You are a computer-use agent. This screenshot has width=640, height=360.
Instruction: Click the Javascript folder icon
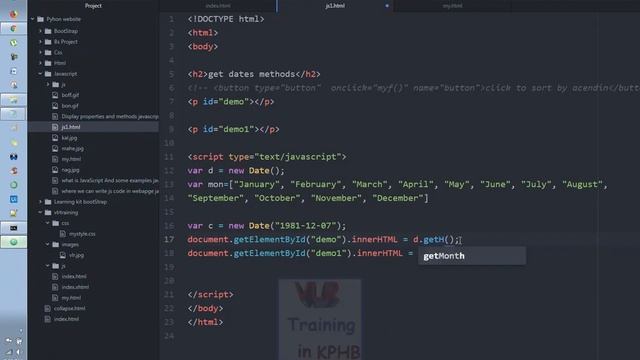pyautogui.click(x=48, y=74)
